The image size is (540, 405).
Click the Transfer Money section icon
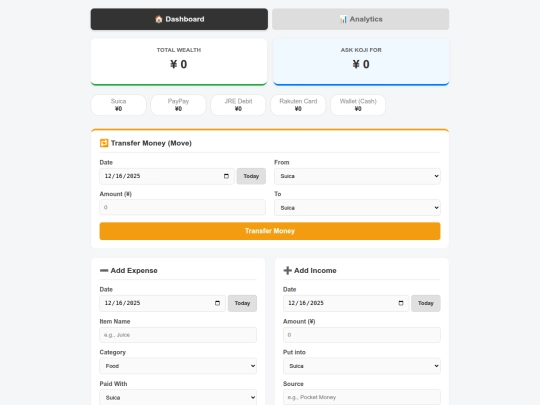coord(104,143)
